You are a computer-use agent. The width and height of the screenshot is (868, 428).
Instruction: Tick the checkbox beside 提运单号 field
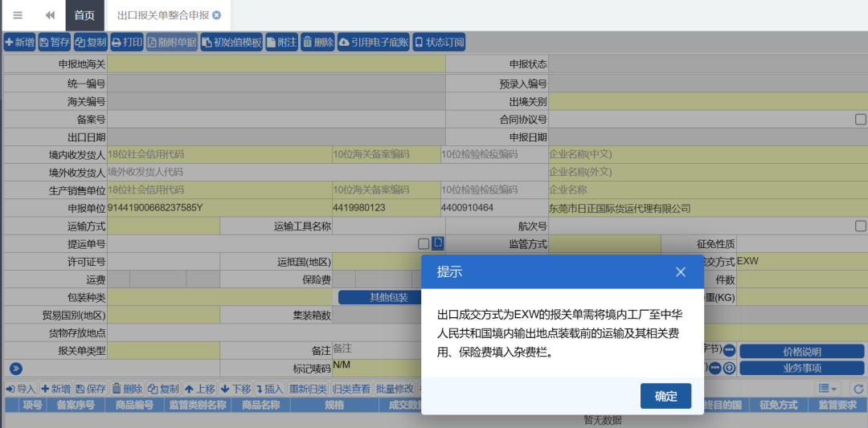tap(424, 243)
